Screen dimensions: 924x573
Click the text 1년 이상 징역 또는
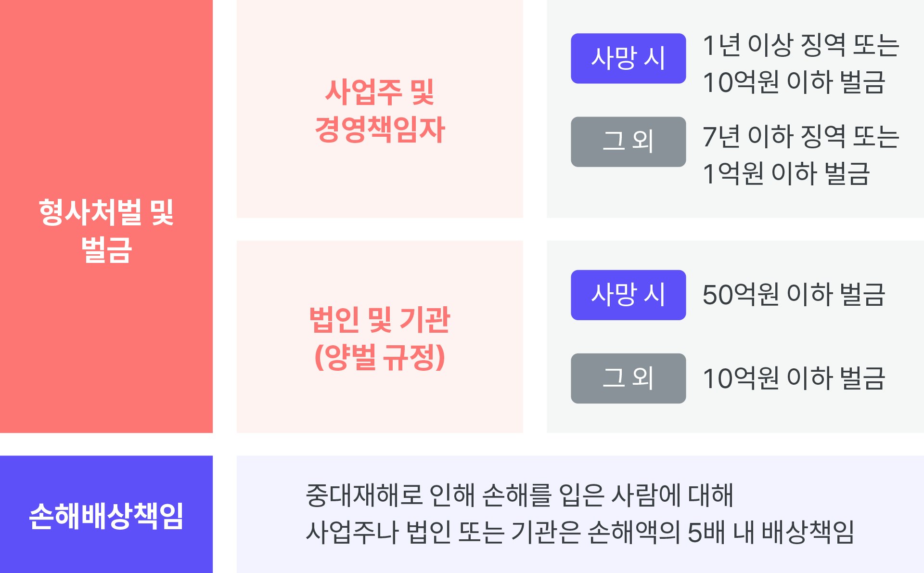point(801,45)
